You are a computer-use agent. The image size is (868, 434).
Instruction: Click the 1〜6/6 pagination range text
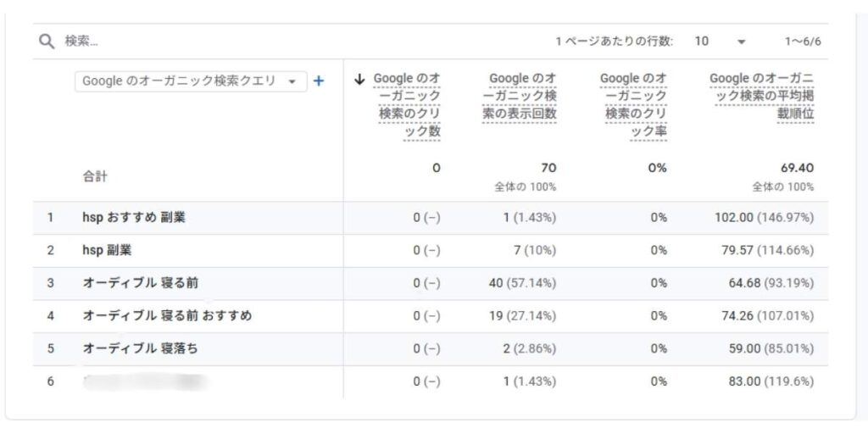(x=802, y=41)
